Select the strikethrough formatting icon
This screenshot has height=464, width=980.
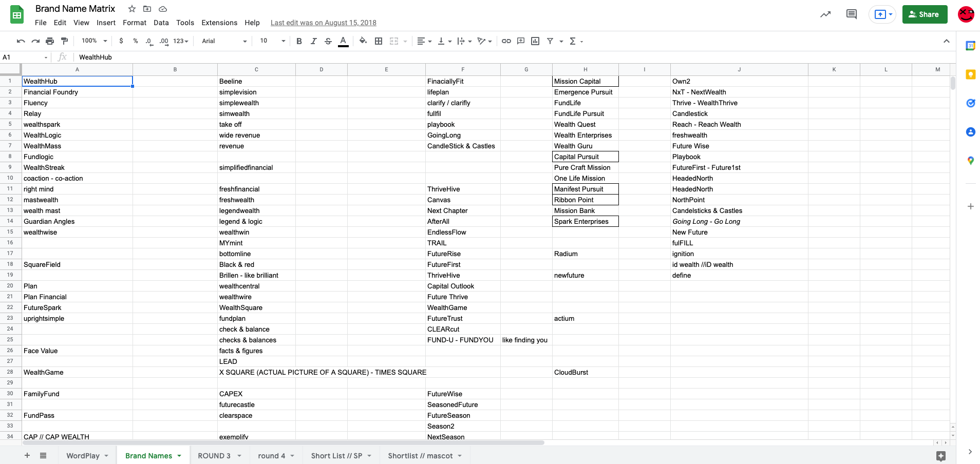click(x=328, y=41)
